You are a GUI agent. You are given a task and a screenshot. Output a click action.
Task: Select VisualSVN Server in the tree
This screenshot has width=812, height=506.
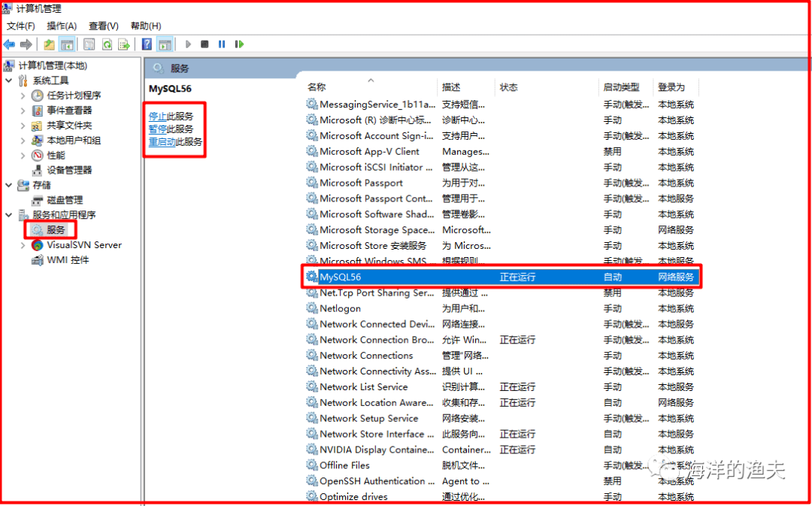tap(84, 245)
